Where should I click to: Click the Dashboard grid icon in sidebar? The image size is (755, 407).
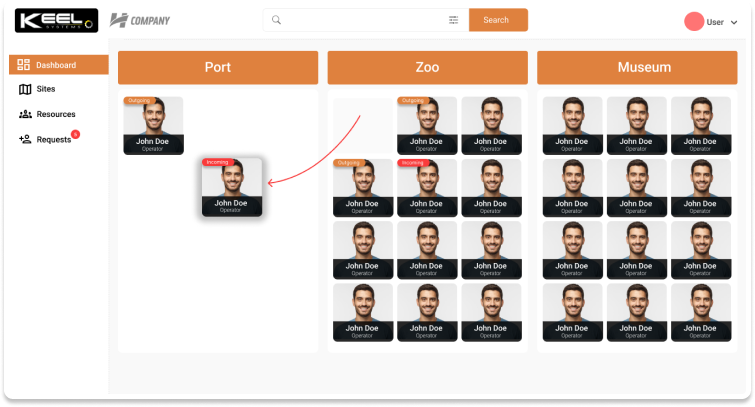(24, 65)
